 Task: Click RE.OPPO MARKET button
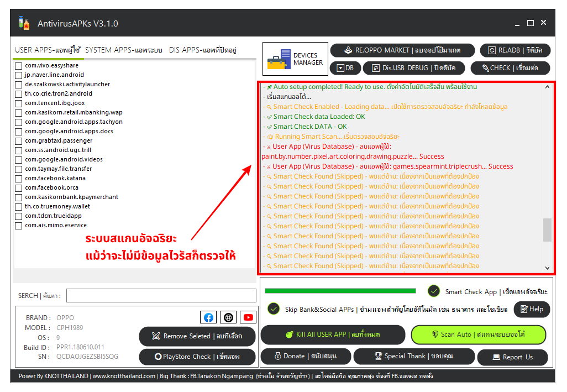[x=402, y=50]
